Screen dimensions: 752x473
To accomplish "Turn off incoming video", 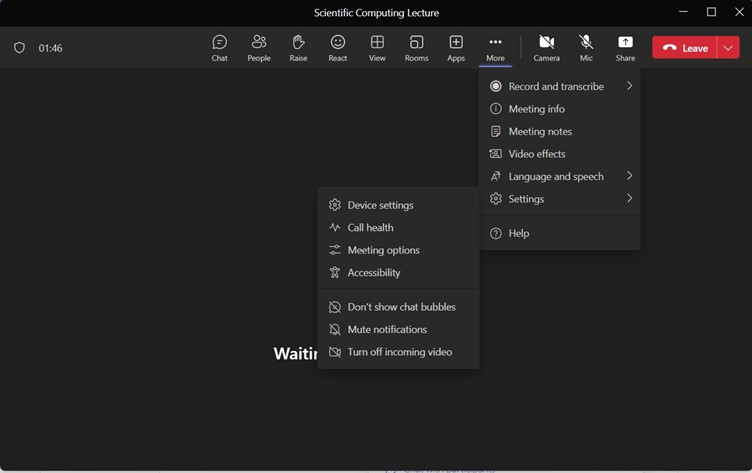I will click(398, 352).
